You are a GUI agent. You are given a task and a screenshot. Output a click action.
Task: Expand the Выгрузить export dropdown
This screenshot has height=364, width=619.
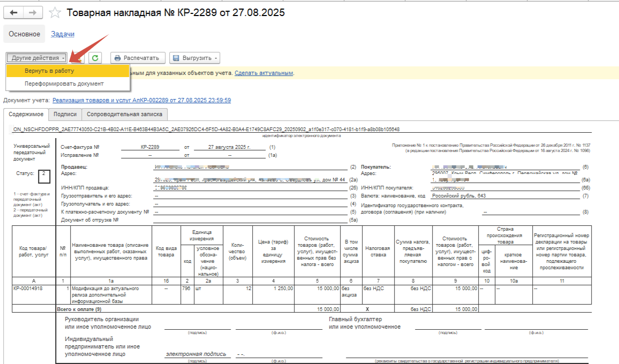tap(194, 58)
